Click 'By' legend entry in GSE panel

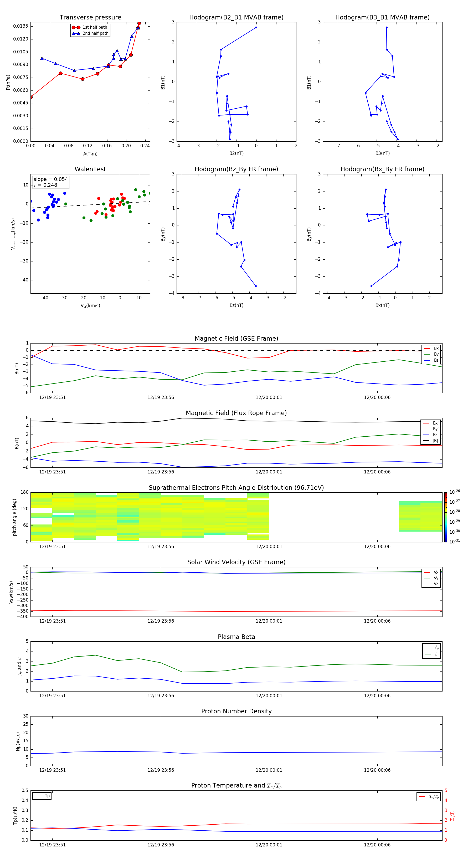431,354
